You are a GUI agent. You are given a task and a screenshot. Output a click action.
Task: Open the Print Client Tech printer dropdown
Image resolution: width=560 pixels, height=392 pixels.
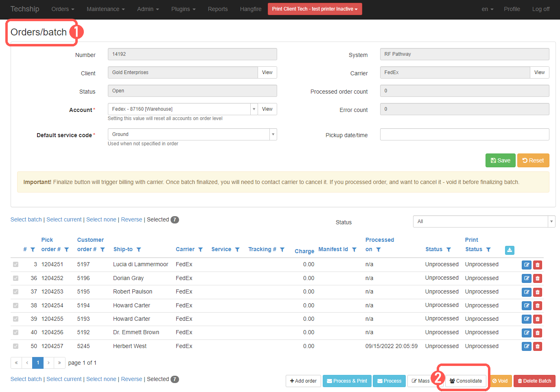click(x=315, y=9)
